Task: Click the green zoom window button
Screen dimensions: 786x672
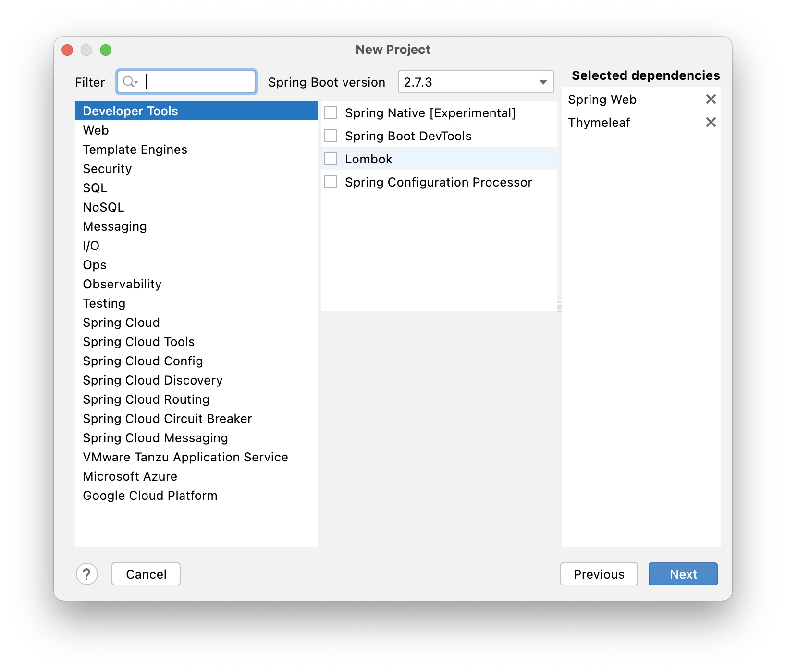Action: [x=106, y=50]
